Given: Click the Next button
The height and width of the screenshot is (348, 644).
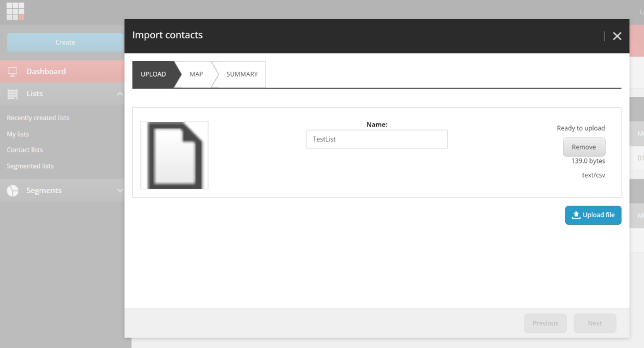Looking at the screenshot, I should click(594, 323).
